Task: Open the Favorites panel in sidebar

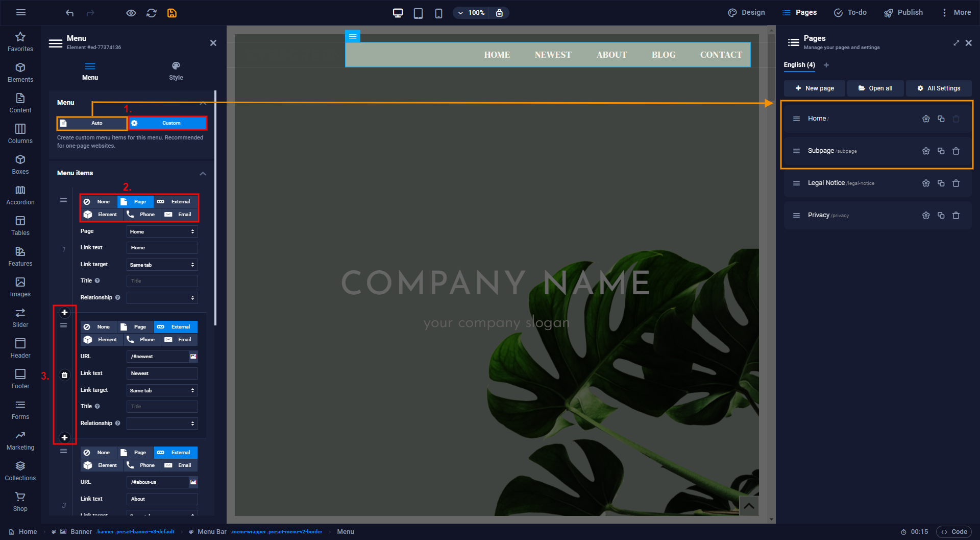Action: (x=20, y=41)
